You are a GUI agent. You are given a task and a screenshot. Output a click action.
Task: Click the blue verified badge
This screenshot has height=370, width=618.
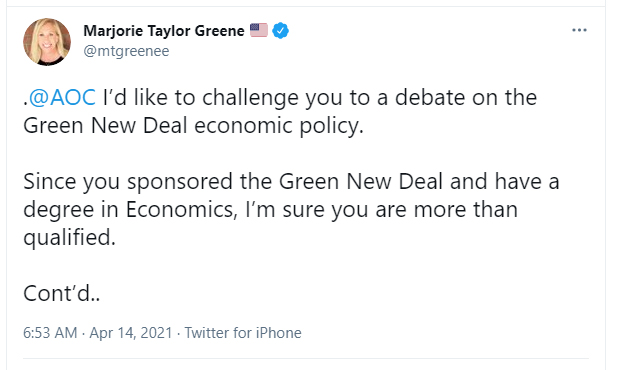click(280, 31)
